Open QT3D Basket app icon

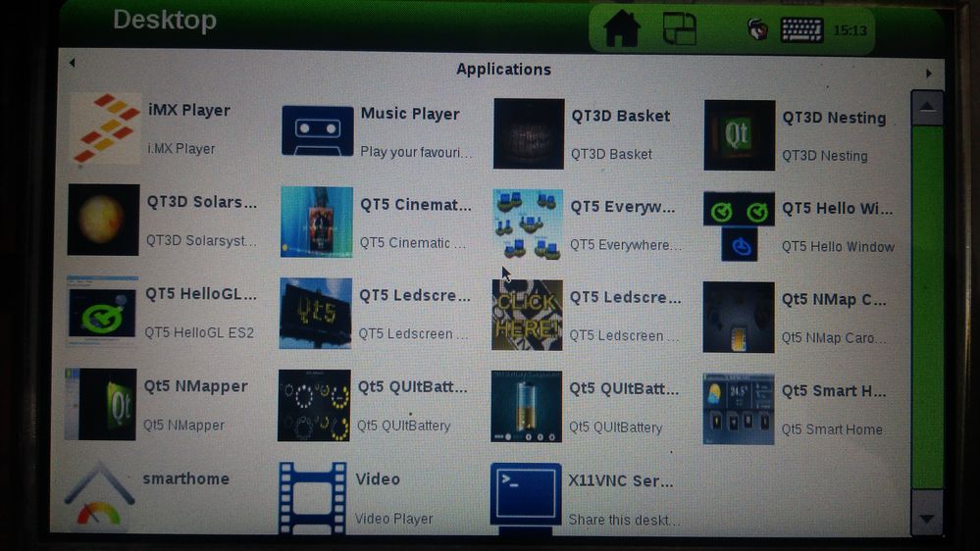coord(529,133)
